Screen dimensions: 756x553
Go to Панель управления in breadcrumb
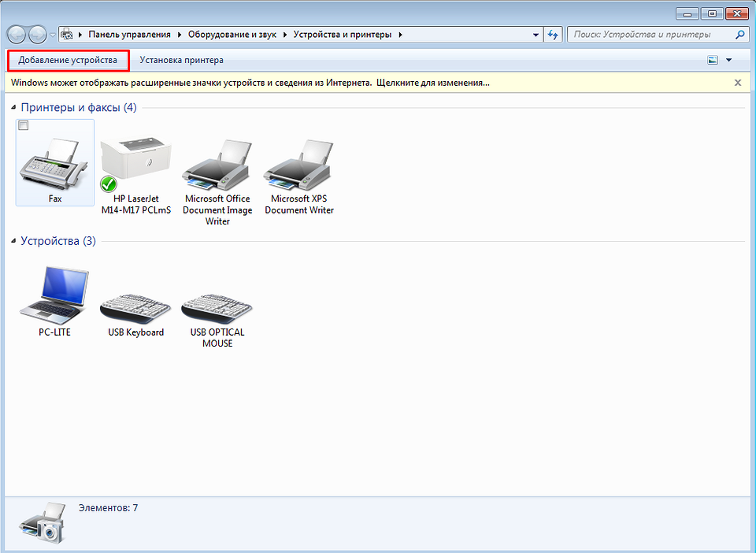(129, 35)
